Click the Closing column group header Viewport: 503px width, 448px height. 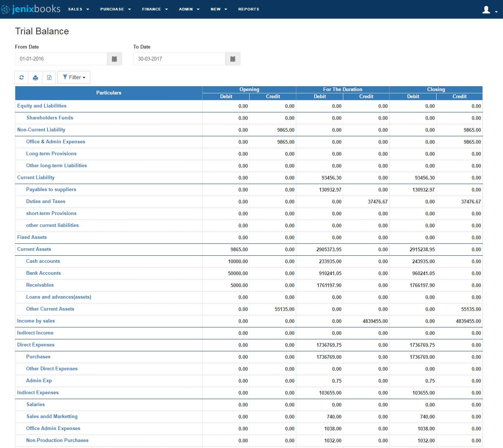tap(436, 90)
